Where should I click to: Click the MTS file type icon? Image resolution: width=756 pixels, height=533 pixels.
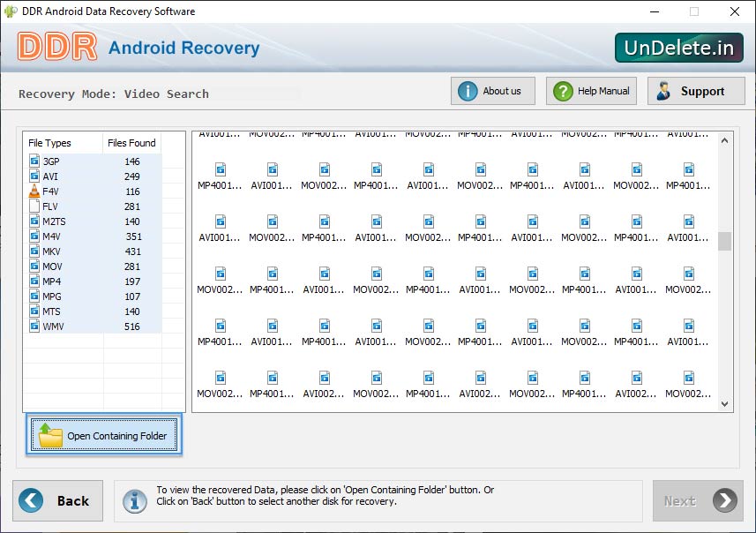pos(34,311)
